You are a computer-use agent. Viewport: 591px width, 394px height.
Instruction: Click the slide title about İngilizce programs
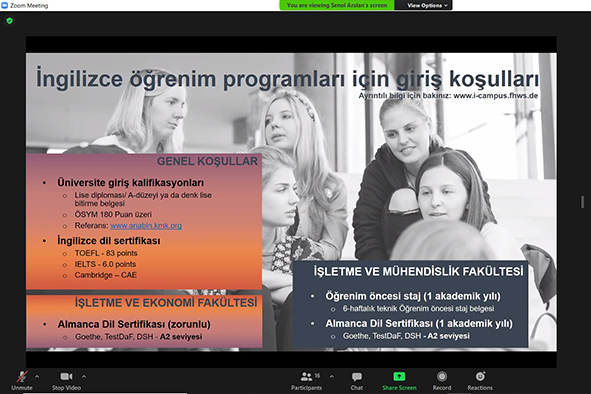tap(287, 78)
